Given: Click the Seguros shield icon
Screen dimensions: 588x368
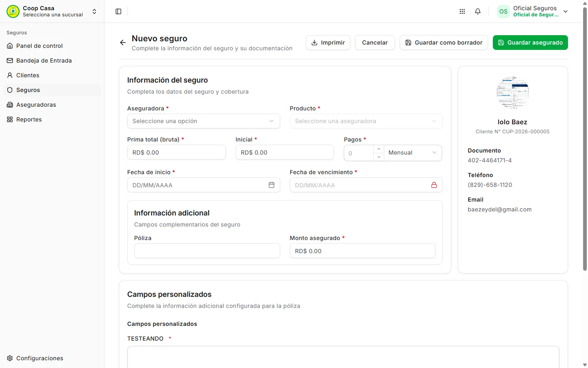Looking at the screenshot, I should (x=10, y=90).
